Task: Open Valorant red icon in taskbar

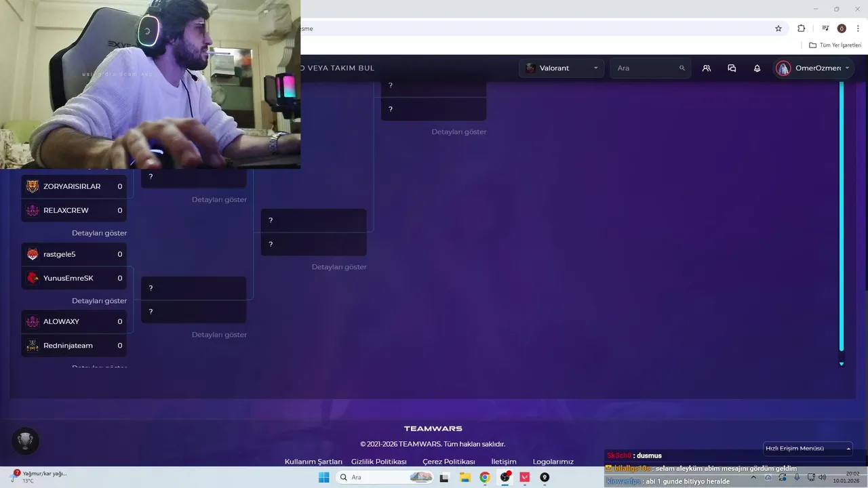Action: coord(525,477)
